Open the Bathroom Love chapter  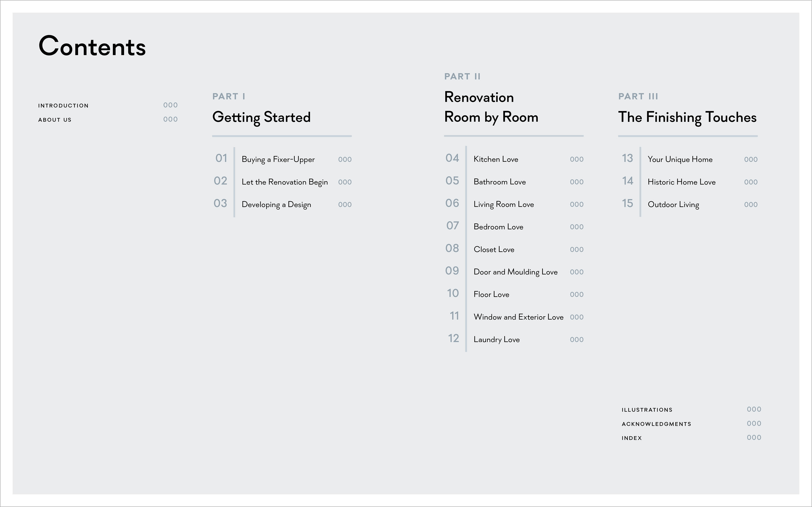(499, 182)
